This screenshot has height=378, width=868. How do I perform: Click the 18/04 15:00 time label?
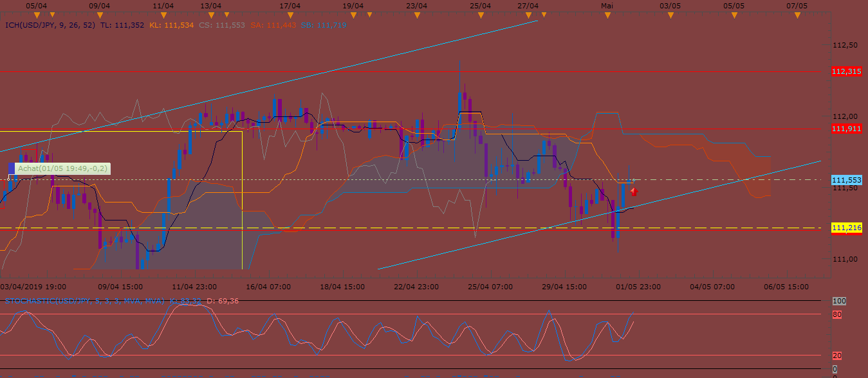point(343,287)
